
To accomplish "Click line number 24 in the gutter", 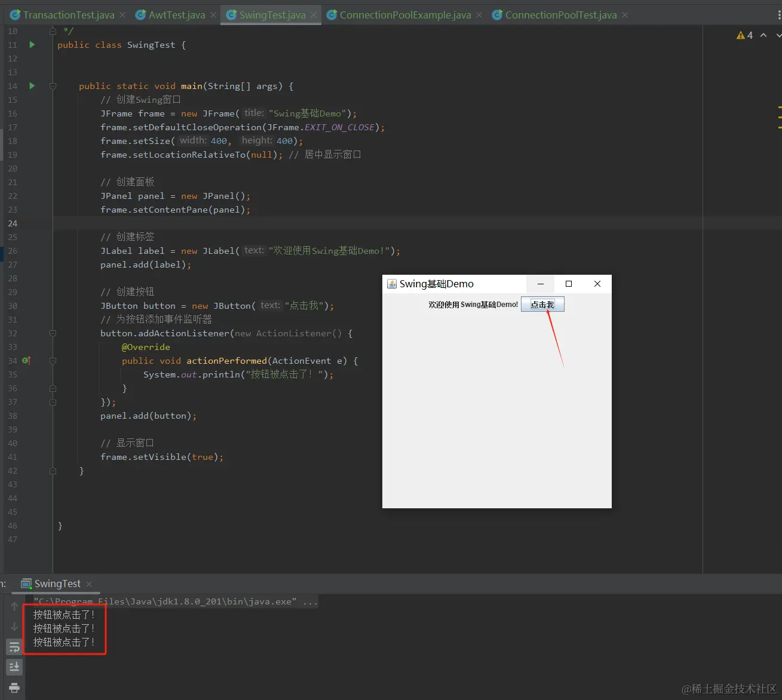I will point(13,223).
